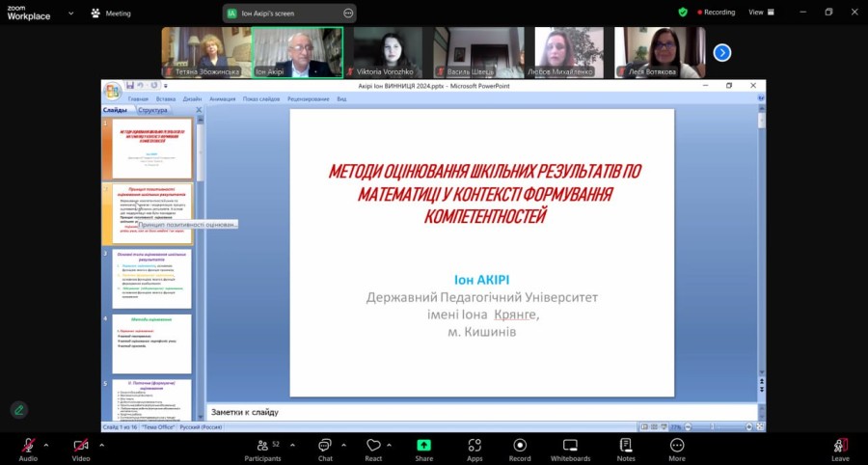Select slide 3 Основні типи оцінювання thumbnail
This screenshot has height=465, width=868.
tap(151, 279)
